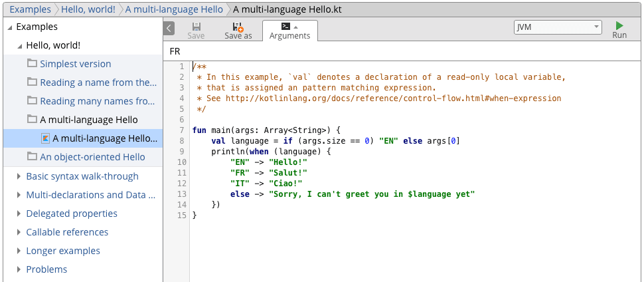Select A multi-language Hello.kt file in tree

click(105, 138)
